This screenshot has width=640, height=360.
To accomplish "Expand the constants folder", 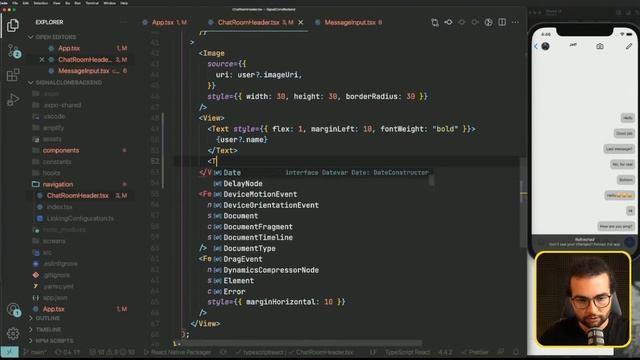I will pyautogui.click(x=57, y=162).
